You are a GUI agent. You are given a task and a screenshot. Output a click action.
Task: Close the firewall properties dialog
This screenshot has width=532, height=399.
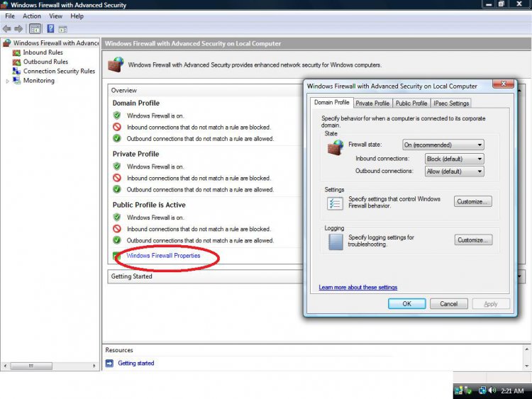(x=504, y=84)
